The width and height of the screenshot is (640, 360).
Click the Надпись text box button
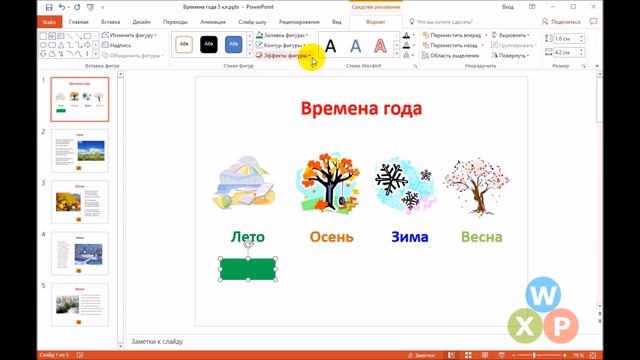coord(117,45)
